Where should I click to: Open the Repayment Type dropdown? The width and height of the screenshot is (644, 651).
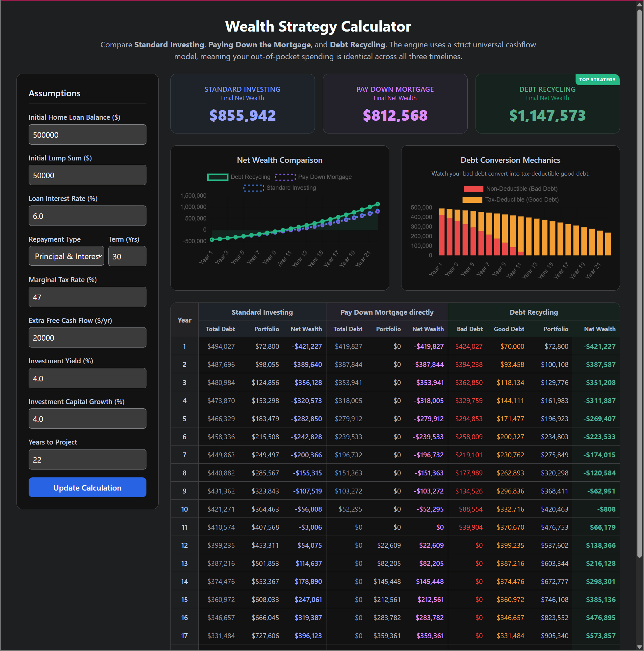tap(66, 256)
